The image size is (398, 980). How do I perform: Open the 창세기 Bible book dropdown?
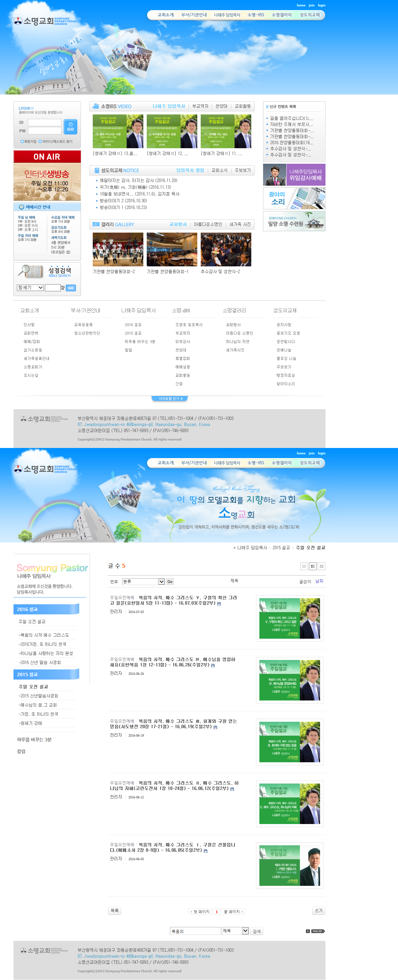(x=30, y=288)
